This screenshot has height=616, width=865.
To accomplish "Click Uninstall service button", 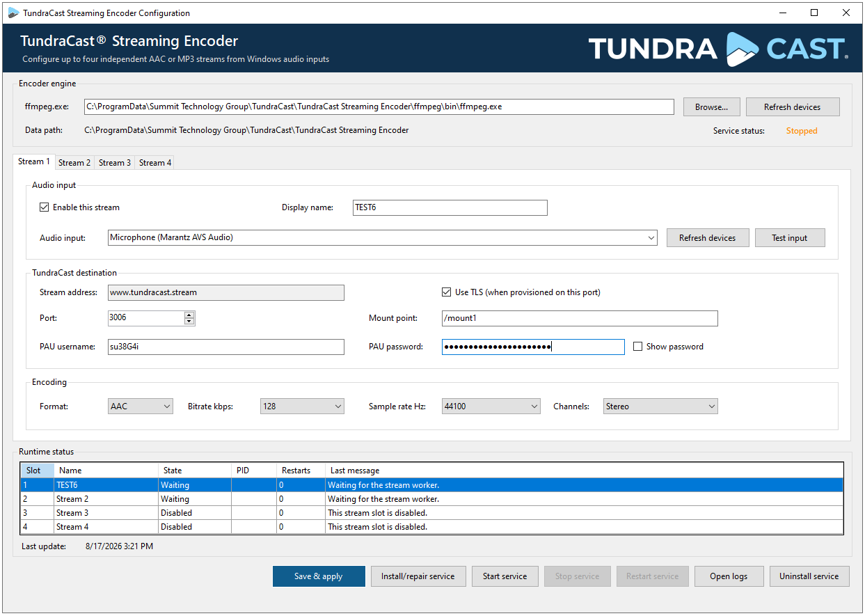I will click(809, 576).
